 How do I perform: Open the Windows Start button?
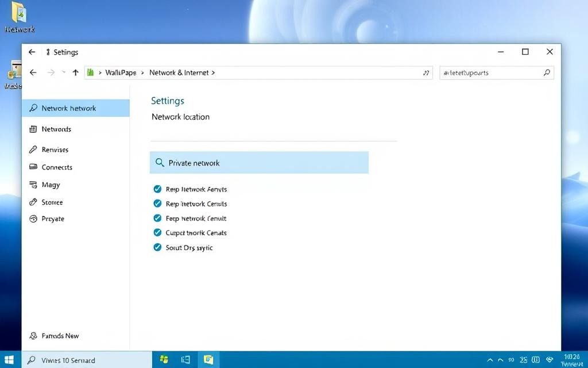(x=9, y=360)
